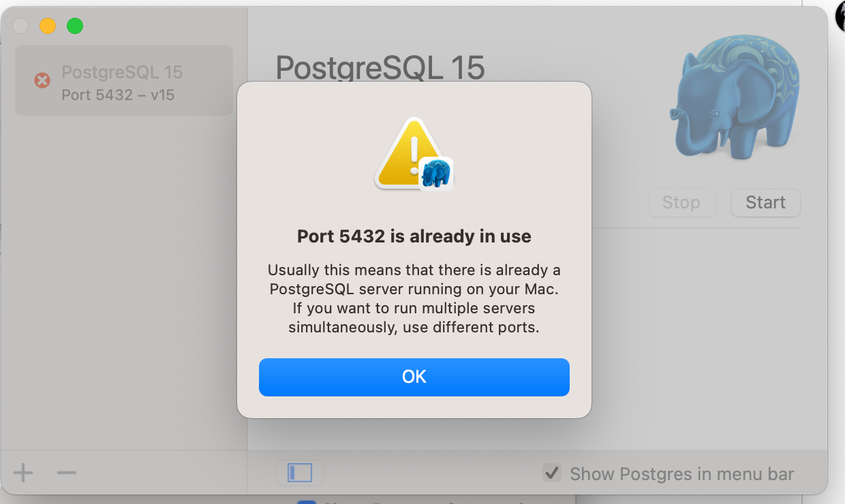Image resolution: width=845 pixels, height=504 pixels.
Task: Click the minus icon to remove a server
Action: point(65,472)
